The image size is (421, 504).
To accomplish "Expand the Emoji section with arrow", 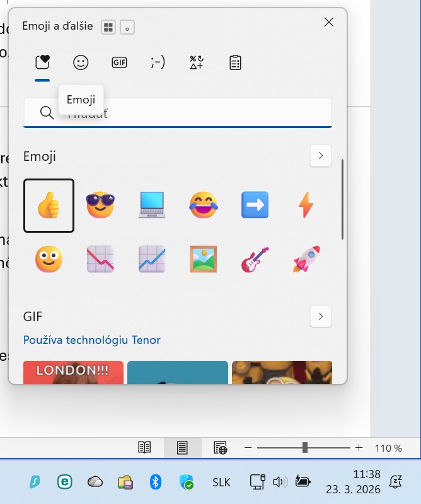I will pos(321,156).
